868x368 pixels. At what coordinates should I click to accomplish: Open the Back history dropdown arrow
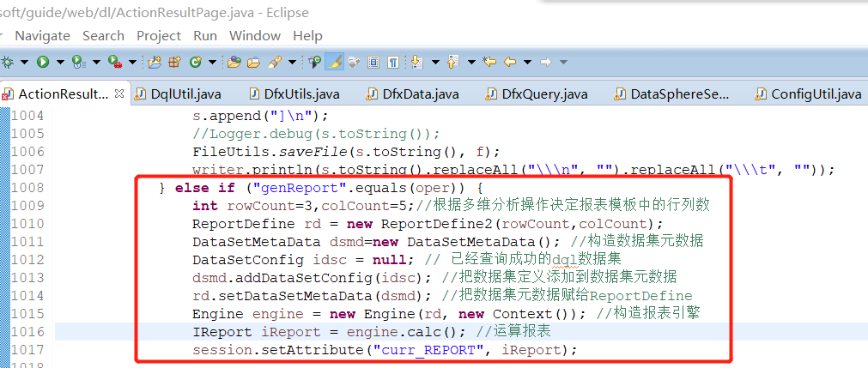point(527,62)
